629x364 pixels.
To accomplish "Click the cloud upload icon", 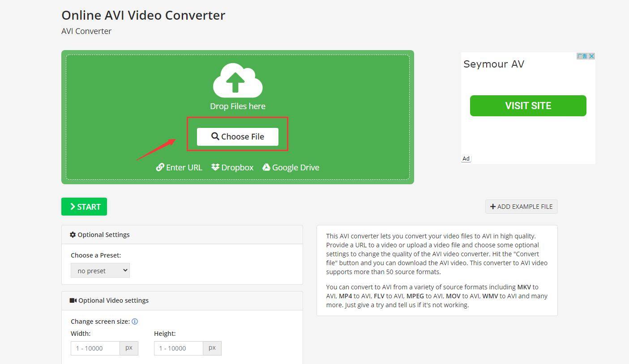I will (237, 80).
